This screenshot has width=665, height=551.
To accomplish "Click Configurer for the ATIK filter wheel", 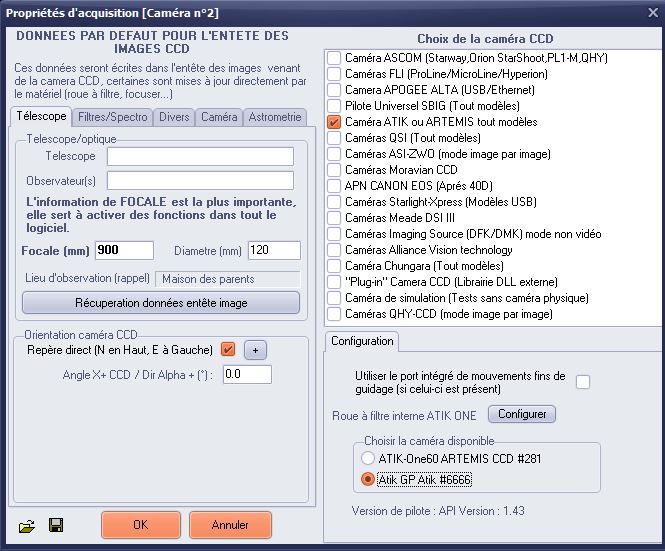I will pos(521,414).
